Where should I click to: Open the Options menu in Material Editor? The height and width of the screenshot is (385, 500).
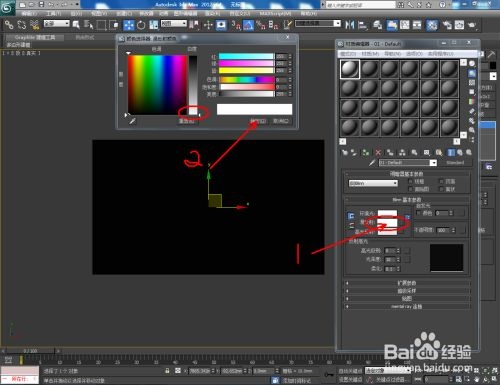414,54
